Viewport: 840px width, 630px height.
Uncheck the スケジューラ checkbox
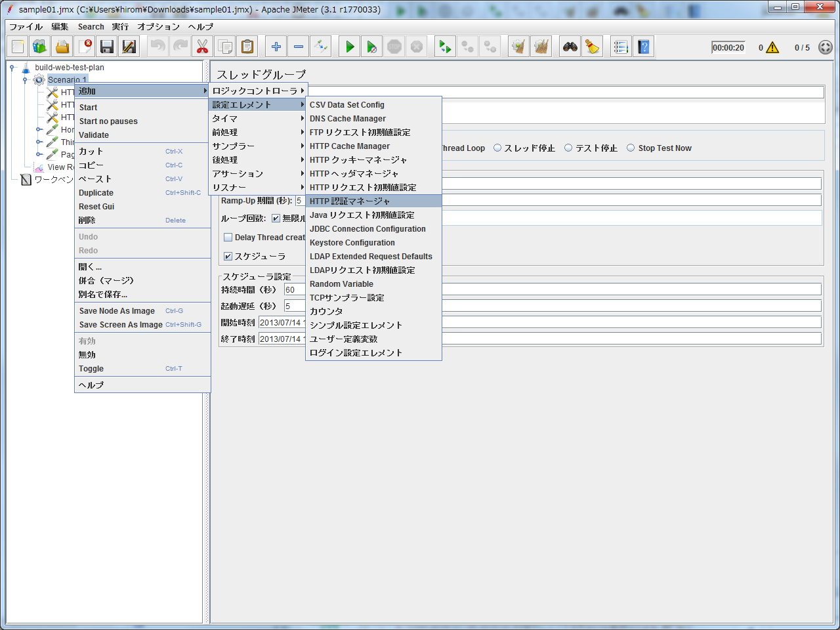(228, 257)
